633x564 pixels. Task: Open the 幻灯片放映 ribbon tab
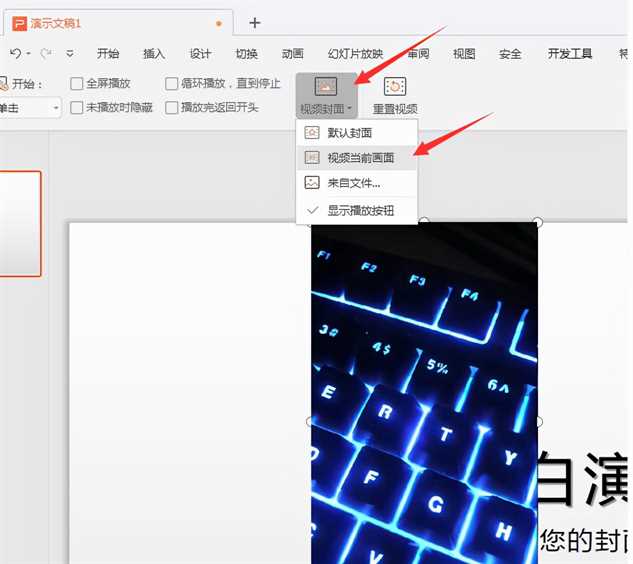click(355, 54)
